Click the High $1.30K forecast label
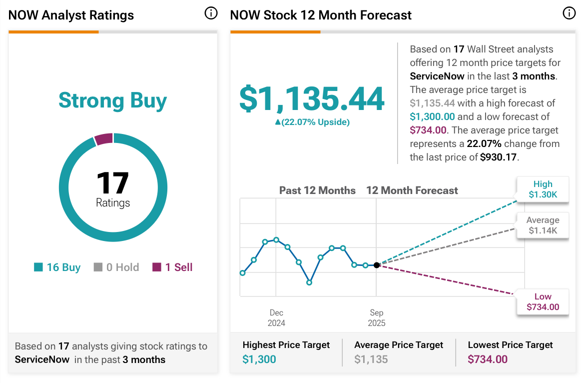Viewport: 588px width, 383px height. point(543,189)
